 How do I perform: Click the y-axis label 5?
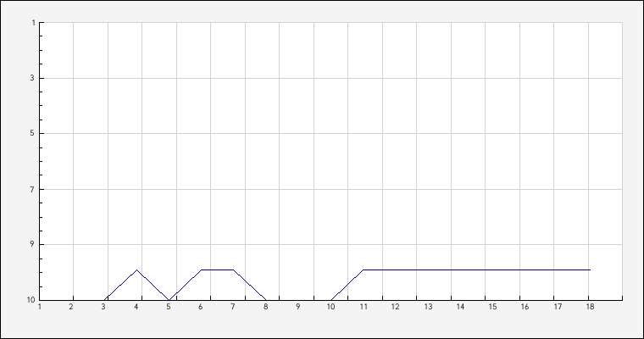coord(32,134)
